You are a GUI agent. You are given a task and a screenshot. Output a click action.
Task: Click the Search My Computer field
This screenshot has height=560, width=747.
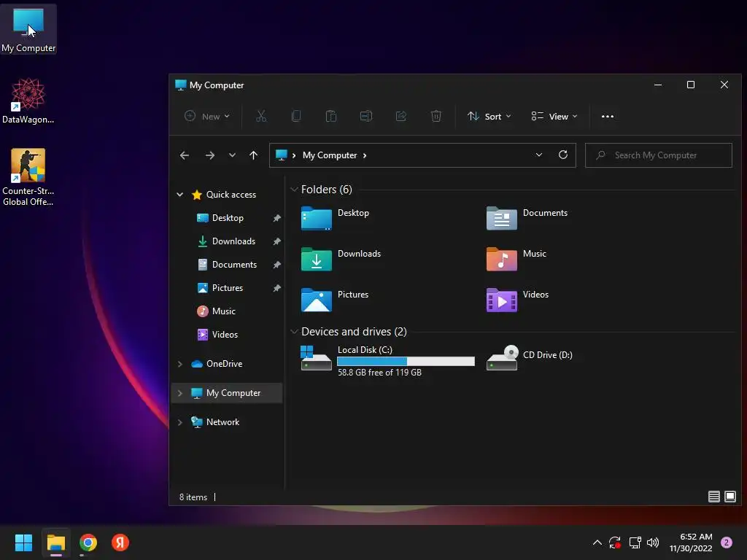pyautogui.click(x=659, y=155)
